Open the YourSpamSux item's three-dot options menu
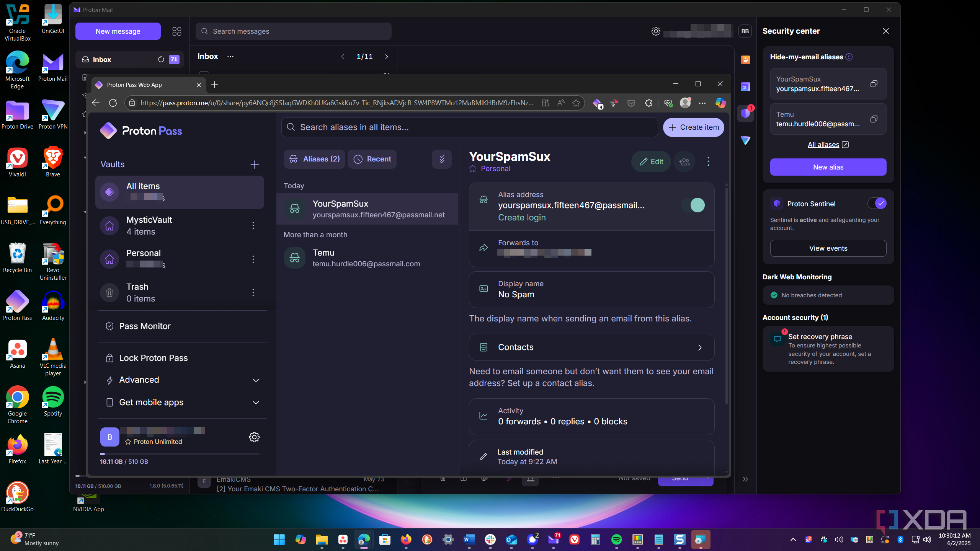This screenshot has height=551, width=980. [x=708, y=161]
